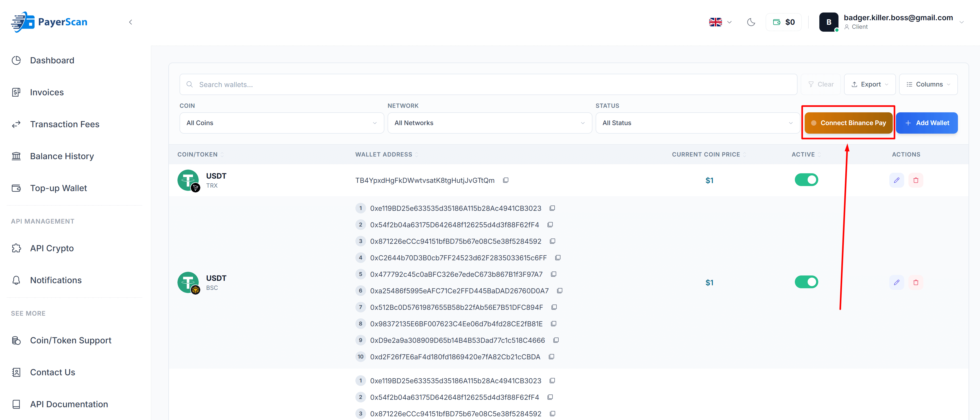Copy the USDT TRX wallet address
This screenshot has width=980, height=420.
point(506,180)
